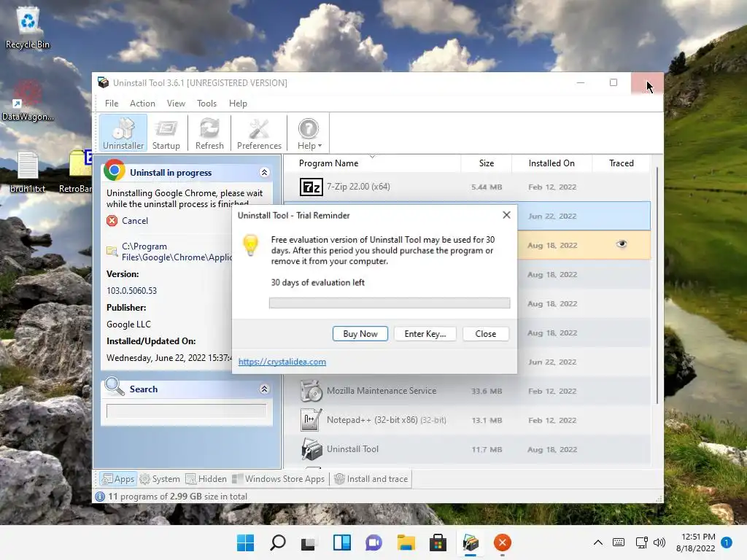Open Widgets on the taskbar
Viewport: 747px width, 560px height.
tap(341, 542)
